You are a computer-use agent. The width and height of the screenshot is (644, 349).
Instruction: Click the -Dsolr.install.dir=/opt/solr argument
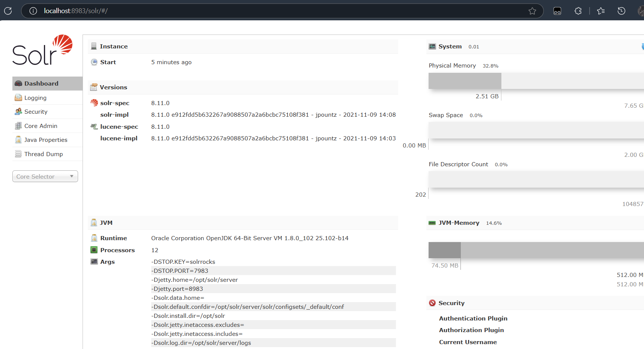[x=188, y=316]
